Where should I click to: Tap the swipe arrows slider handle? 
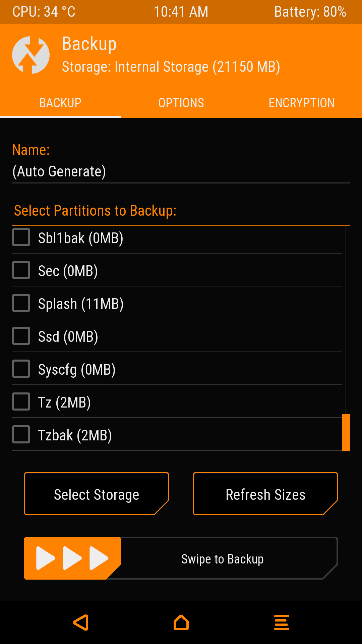tap(72, 558)
